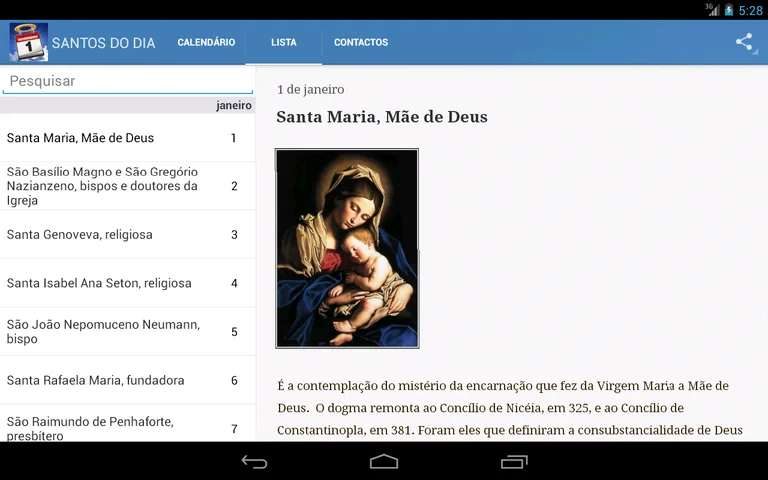The width and height of the screenshot is (768, 480).
Task: Tap the Madonna and Child painting image
Action: (347, 248)
